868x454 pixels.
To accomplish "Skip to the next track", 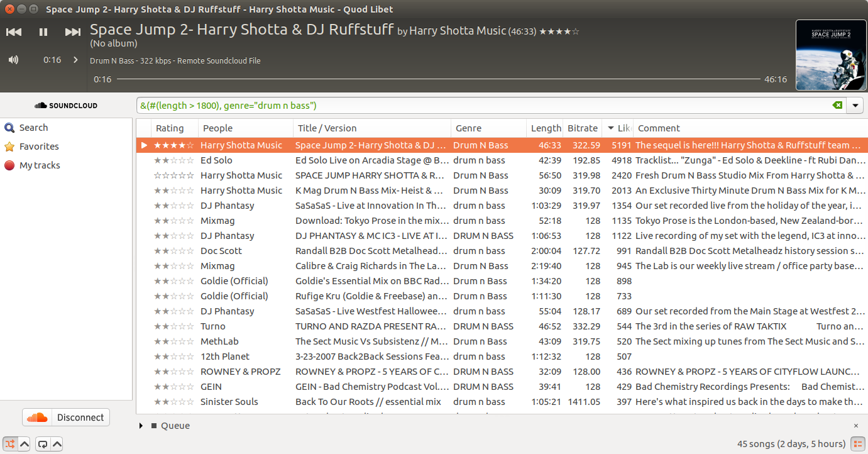I will [73, 32].
